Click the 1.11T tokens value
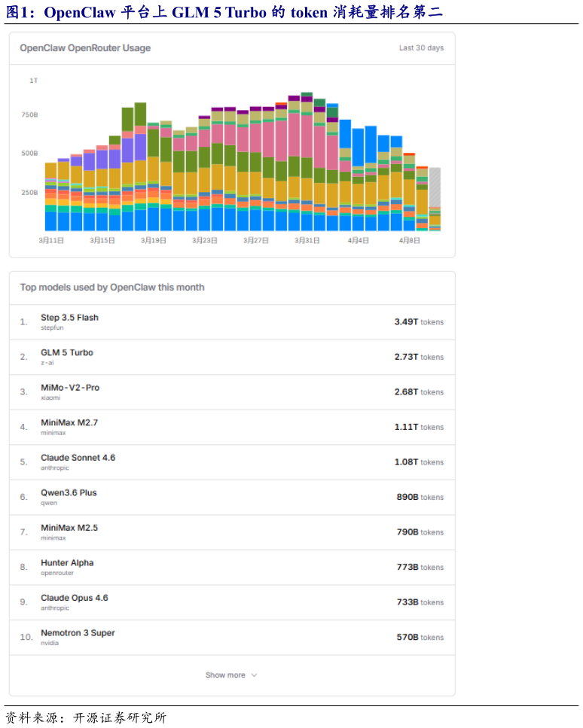The image size is (583, 728). click(x=419, y=427)
